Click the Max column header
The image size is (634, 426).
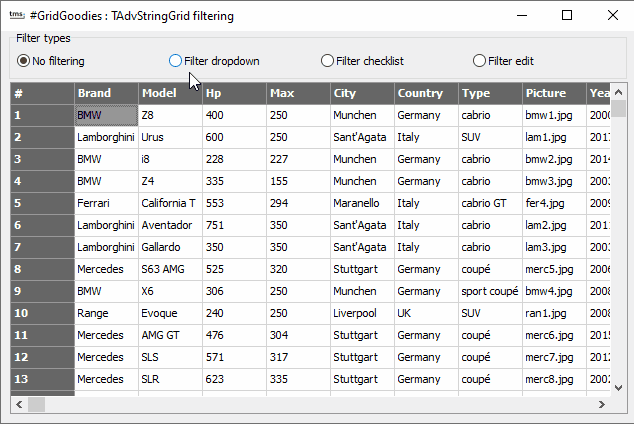click(298, 93)
